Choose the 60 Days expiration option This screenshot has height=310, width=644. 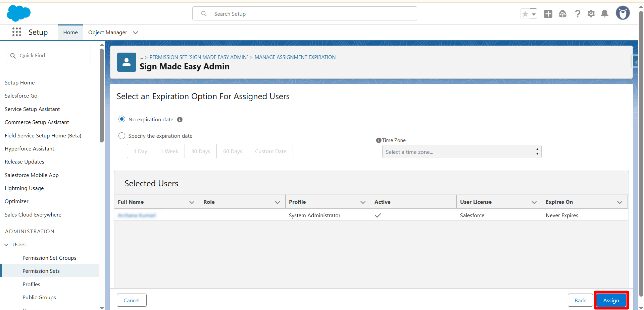pos(233,151)
